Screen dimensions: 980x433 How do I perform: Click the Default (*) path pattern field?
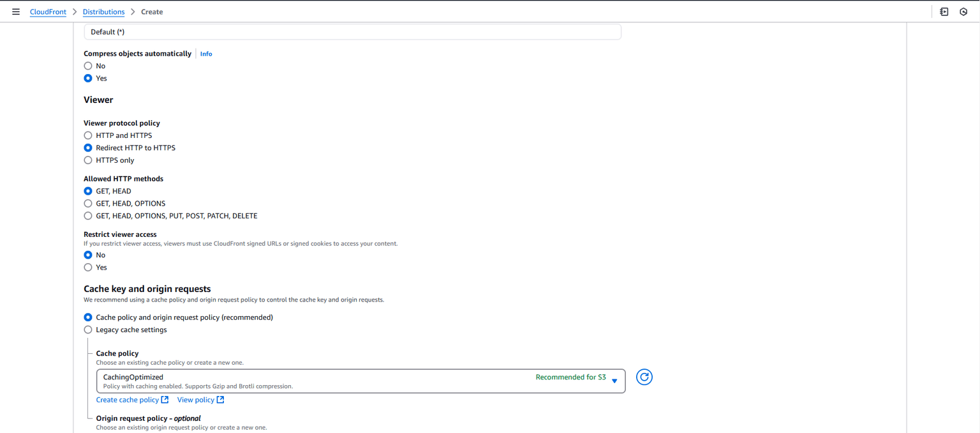[352, 32]
